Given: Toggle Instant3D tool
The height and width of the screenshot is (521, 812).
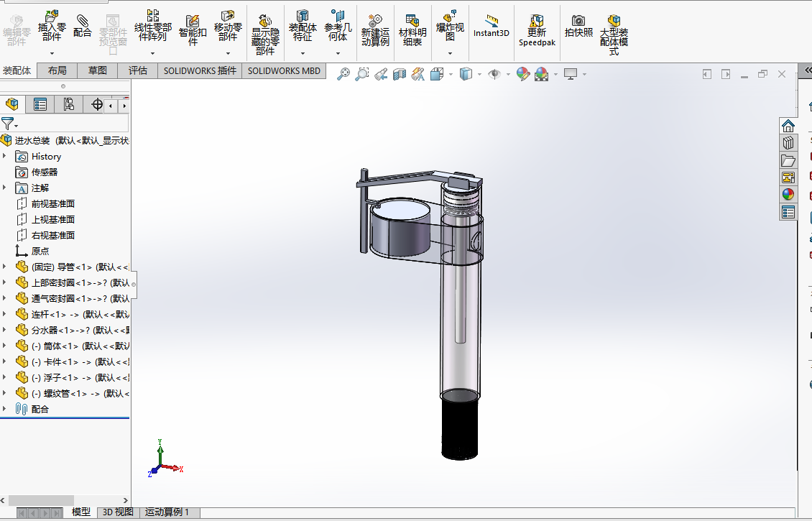Looking at the screenshot, I should point(491,27).
